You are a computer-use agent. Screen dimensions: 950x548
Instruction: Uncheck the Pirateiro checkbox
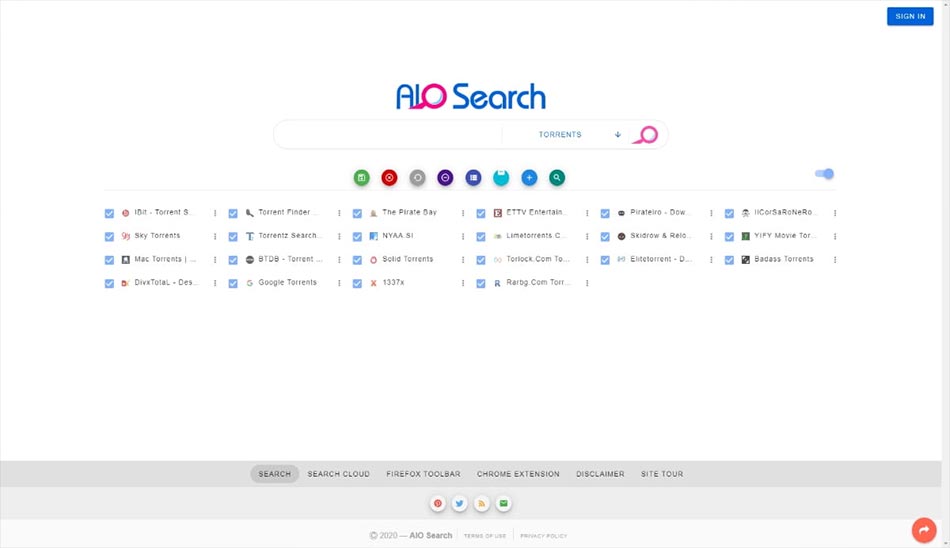[605, 213]
